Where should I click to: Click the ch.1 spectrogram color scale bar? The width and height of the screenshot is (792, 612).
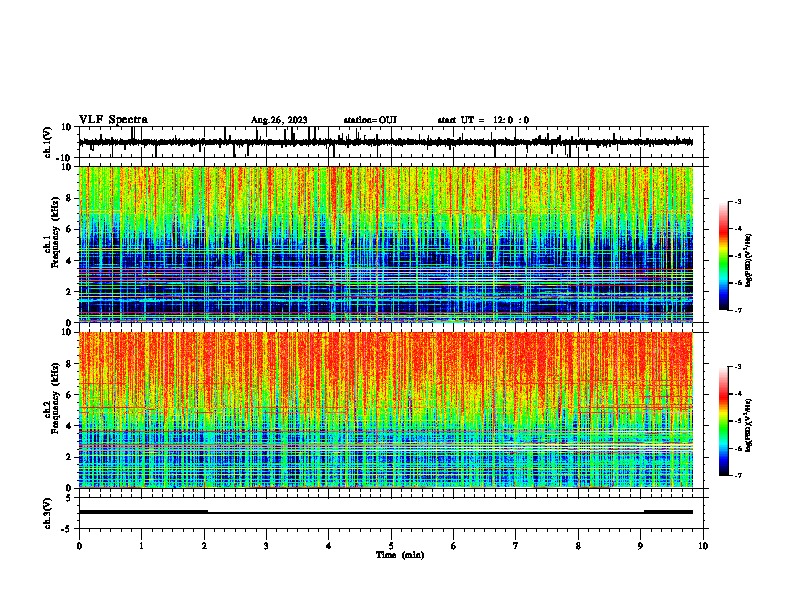[x=724, y=256]
